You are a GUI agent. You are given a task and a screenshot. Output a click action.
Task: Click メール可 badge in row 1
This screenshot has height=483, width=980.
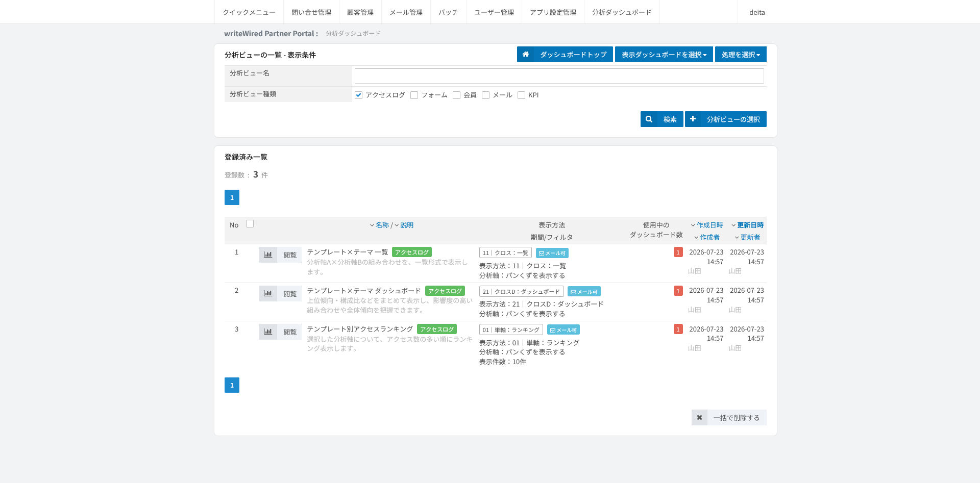click(552, 253)
